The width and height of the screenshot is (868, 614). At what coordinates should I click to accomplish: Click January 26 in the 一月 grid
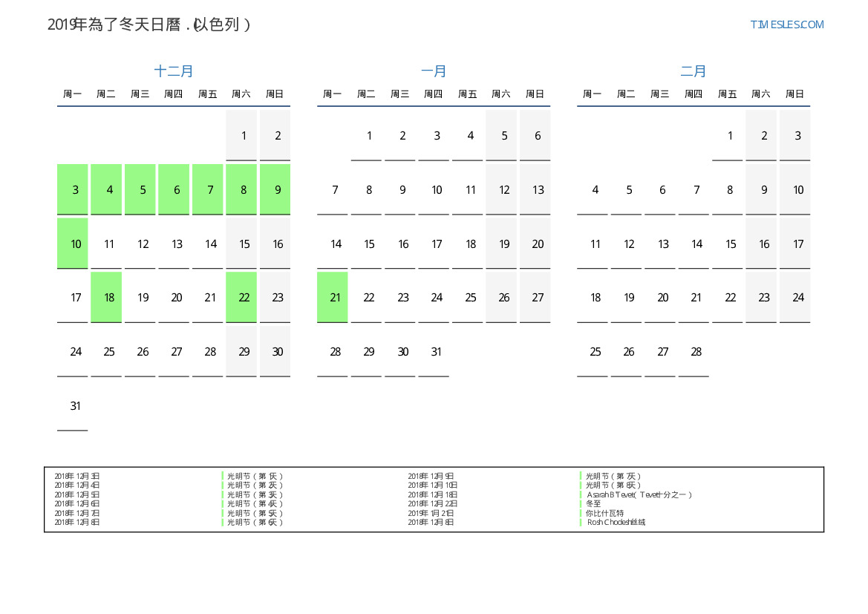(x=501, y=297)
